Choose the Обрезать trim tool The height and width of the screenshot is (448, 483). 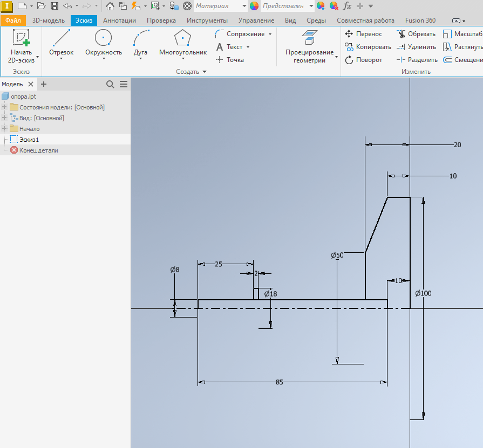(x=416, y=34)
